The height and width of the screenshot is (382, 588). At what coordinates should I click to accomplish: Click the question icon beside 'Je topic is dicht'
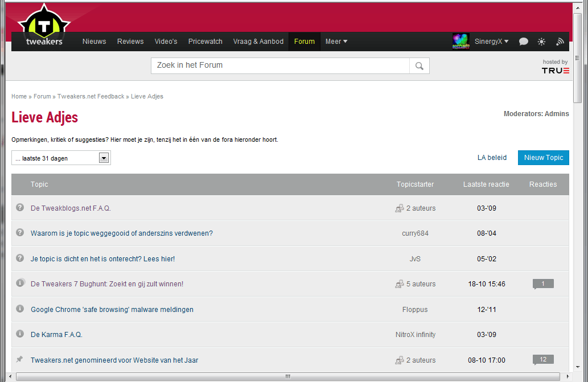point(20,258)
